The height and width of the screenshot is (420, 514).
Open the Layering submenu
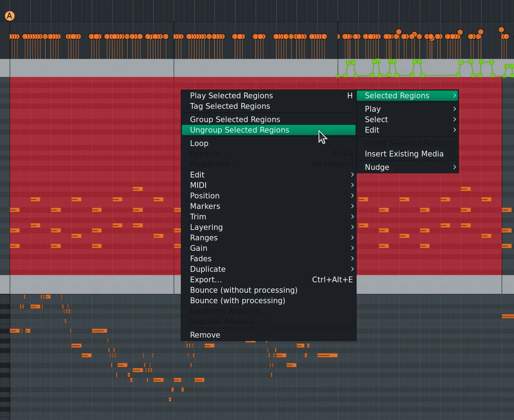(269, 227)
